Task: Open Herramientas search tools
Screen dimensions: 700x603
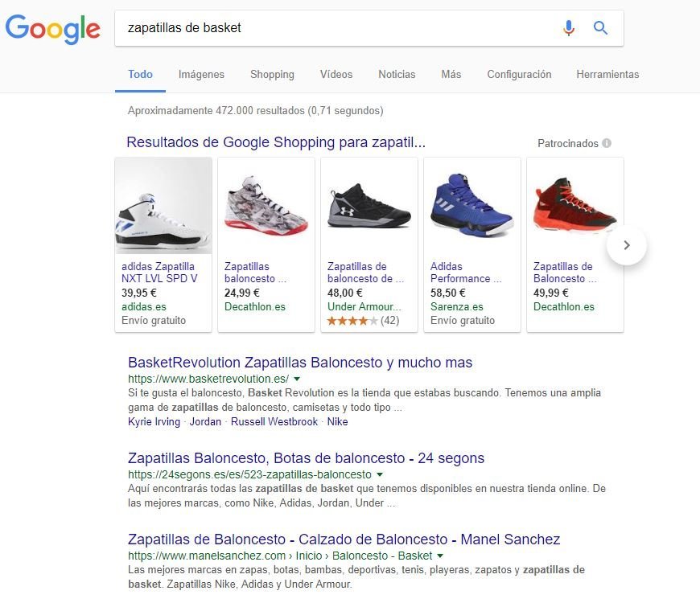Action: point(607,74)
